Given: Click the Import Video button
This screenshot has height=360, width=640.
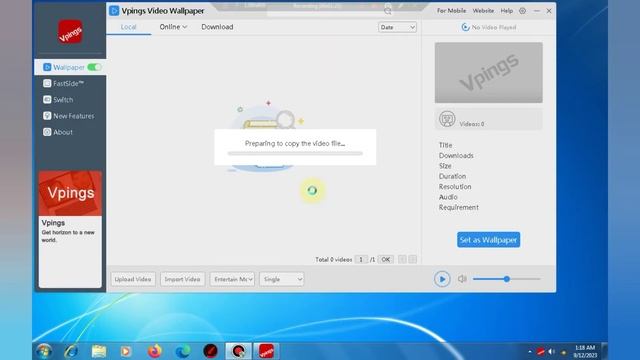Looking at the screenshot, I should point(182,279).
